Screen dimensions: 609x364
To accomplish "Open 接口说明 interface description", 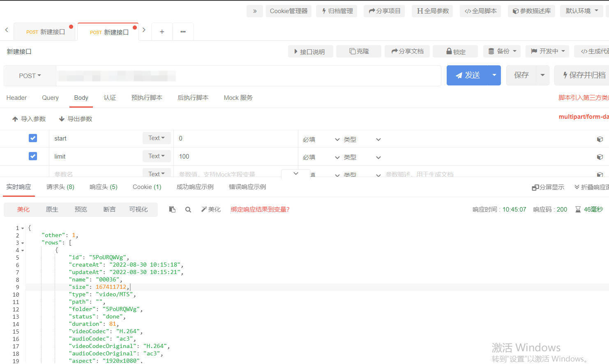I will point(310,51).
